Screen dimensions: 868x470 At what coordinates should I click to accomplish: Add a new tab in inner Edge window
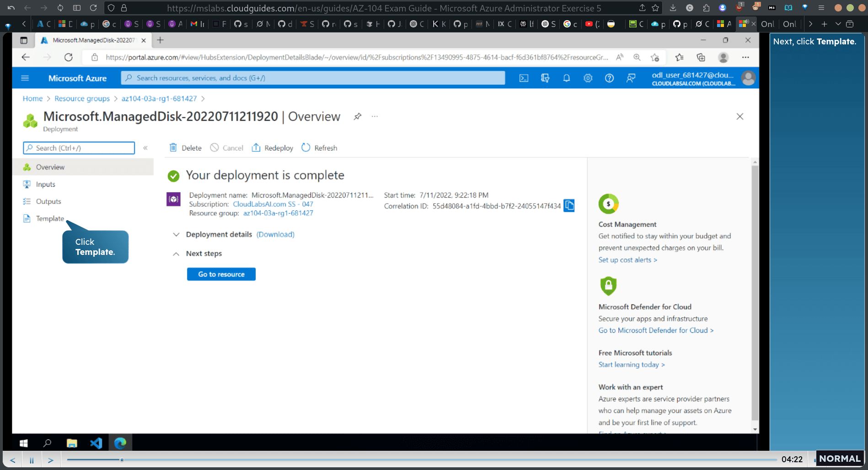tap(160, 40)
